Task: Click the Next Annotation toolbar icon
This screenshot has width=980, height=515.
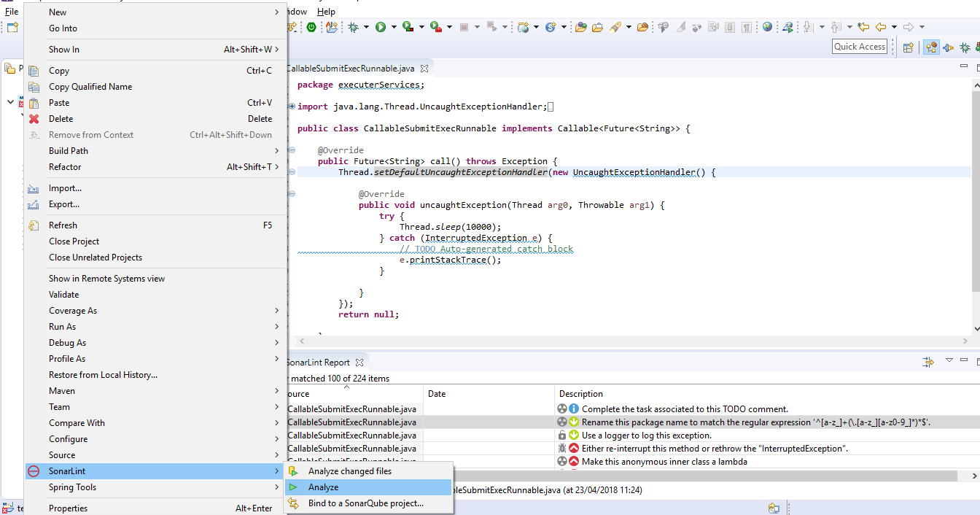Action: [x=809, y=27]
